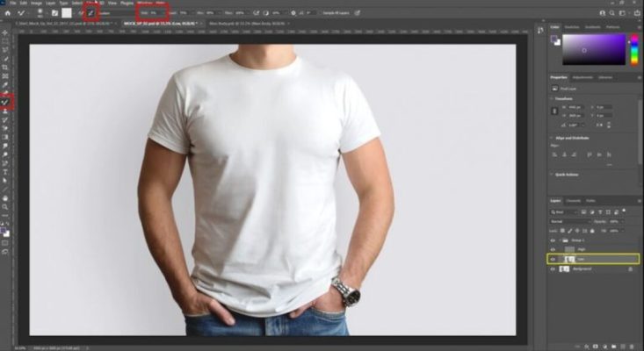Select the Move tool
This screenshot has height=351, width=644.
click(5, 32)
